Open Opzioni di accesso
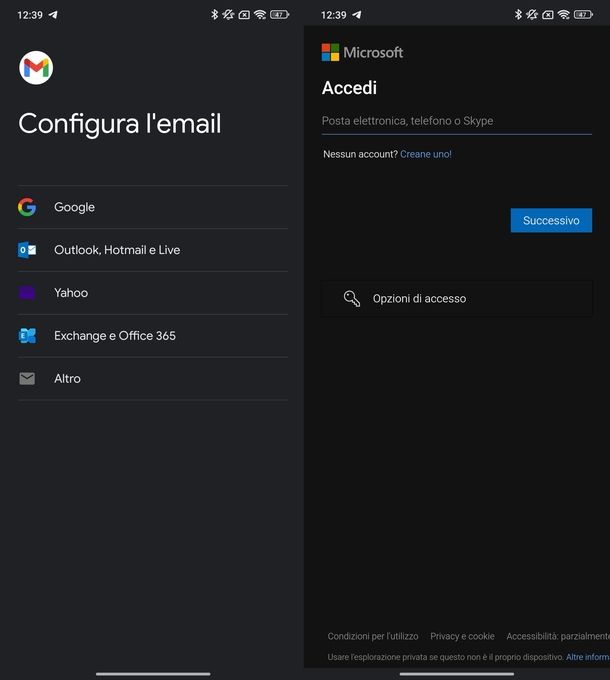This screenshot has width=610, height=680. coord(457,299)
